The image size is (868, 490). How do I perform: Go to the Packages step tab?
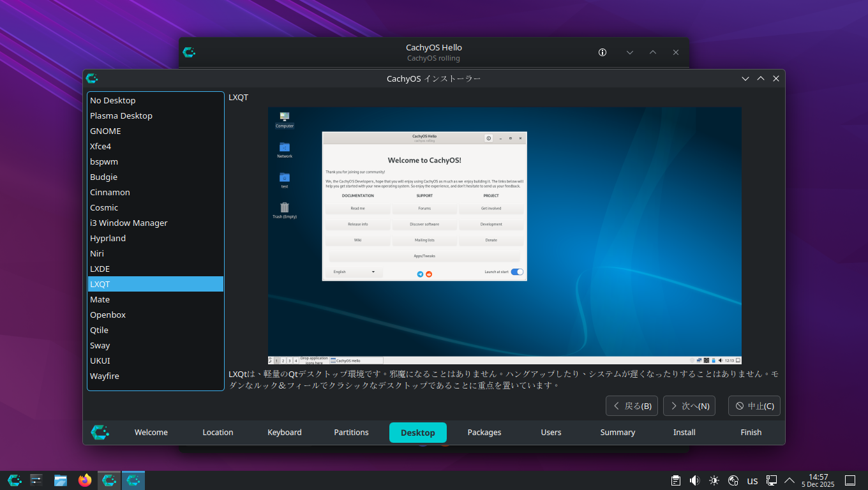(x=484, y=432)
